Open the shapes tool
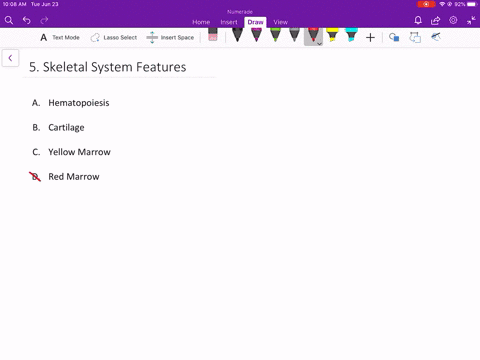The image size is (480, 360). pyautogui.click(x=394, y=37)
